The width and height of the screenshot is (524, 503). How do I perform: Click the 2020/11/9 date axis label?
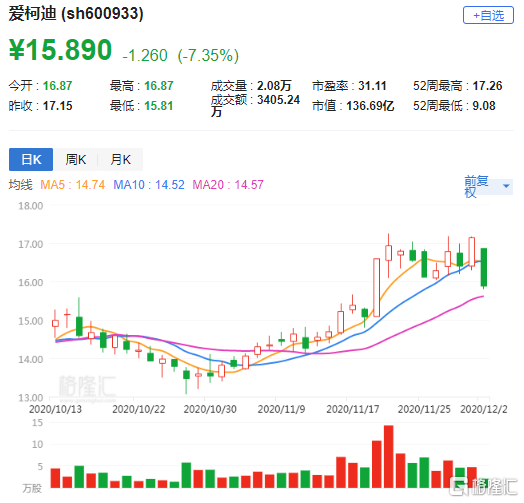click(281, 409)
